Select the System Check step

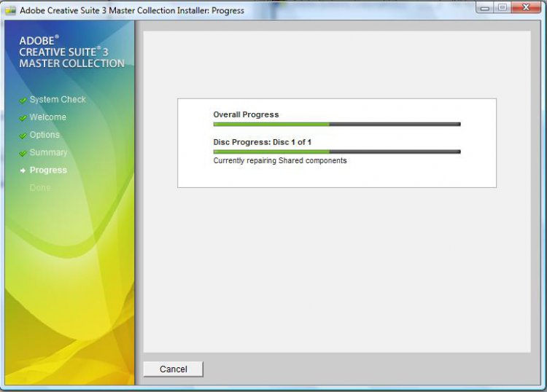(x=58, y=99)
